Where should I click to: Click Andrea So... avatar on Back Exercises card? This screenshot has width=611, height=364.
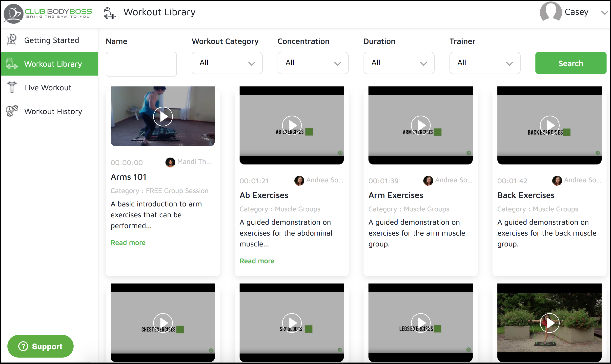pos(557,181)
